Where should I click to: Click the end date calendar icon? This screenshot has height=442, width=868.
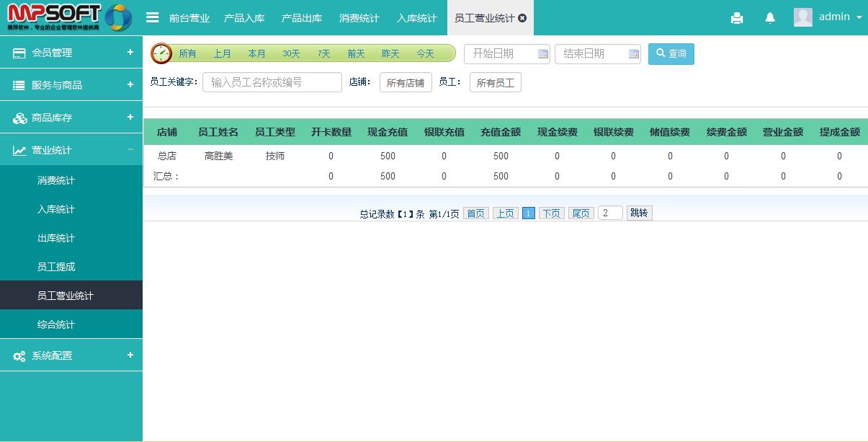(x=634, y=54)
